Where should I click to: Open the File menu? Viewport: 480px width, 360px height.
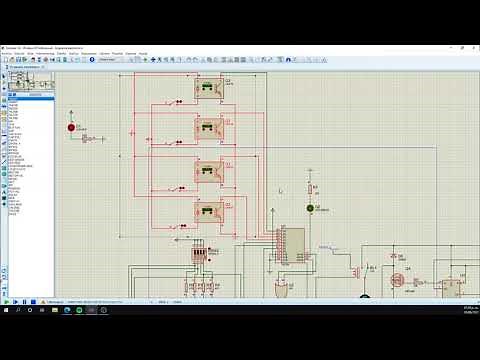(7, 53)
